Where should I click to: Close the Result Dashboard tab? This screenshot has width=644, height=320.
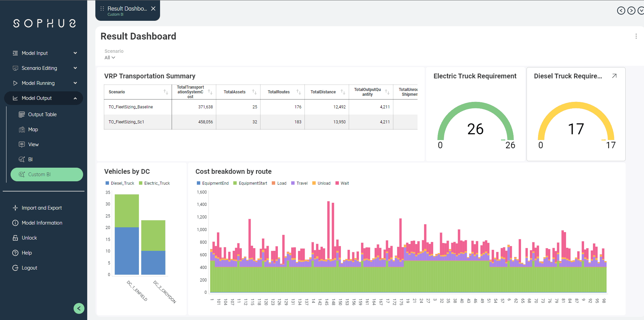tap(153, 9)
